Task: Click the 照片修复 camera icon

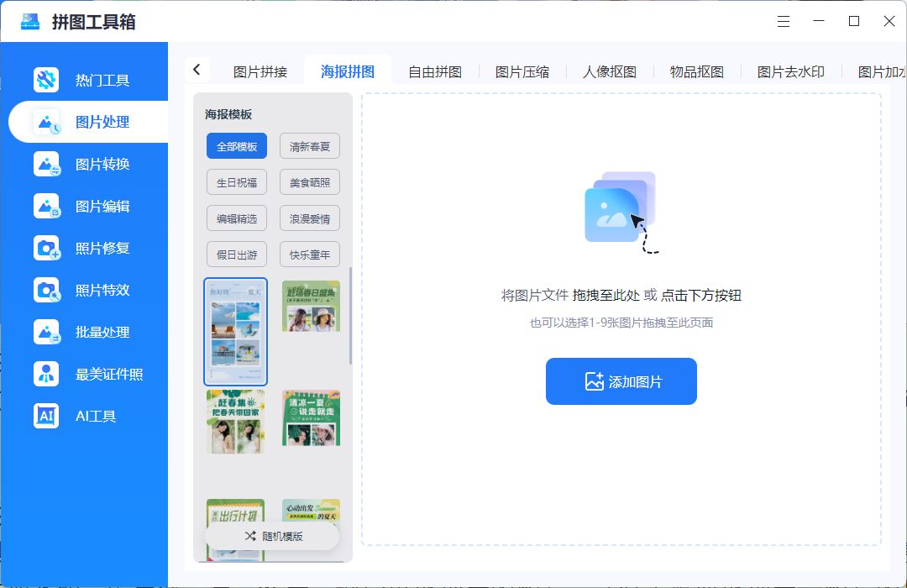Action: [x=46, y=249]
